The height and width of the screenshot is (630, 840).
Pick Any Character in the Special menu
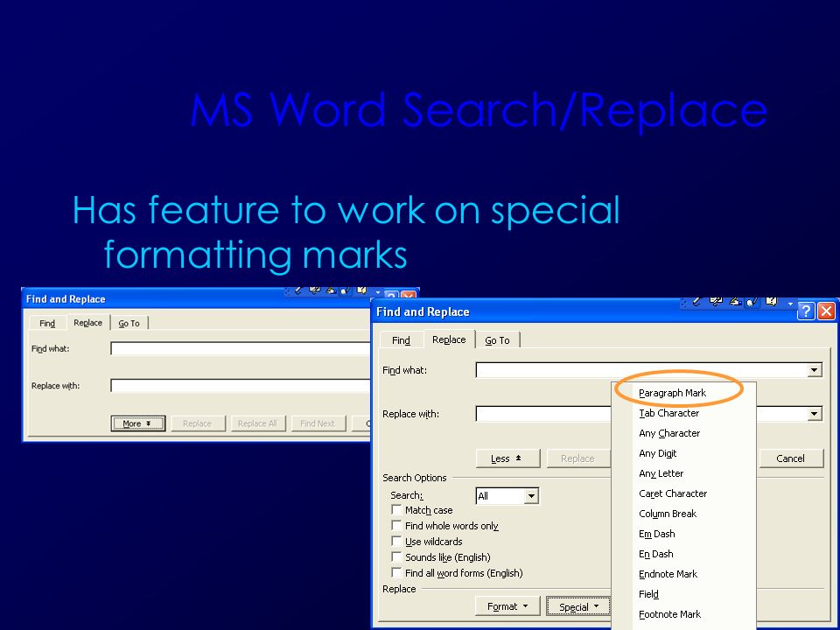(x=669, y=433)
